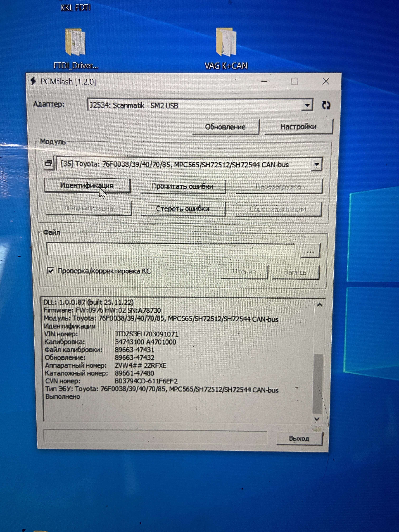
Task: Open Настройки settings button
Action: [x=298, y=127]
